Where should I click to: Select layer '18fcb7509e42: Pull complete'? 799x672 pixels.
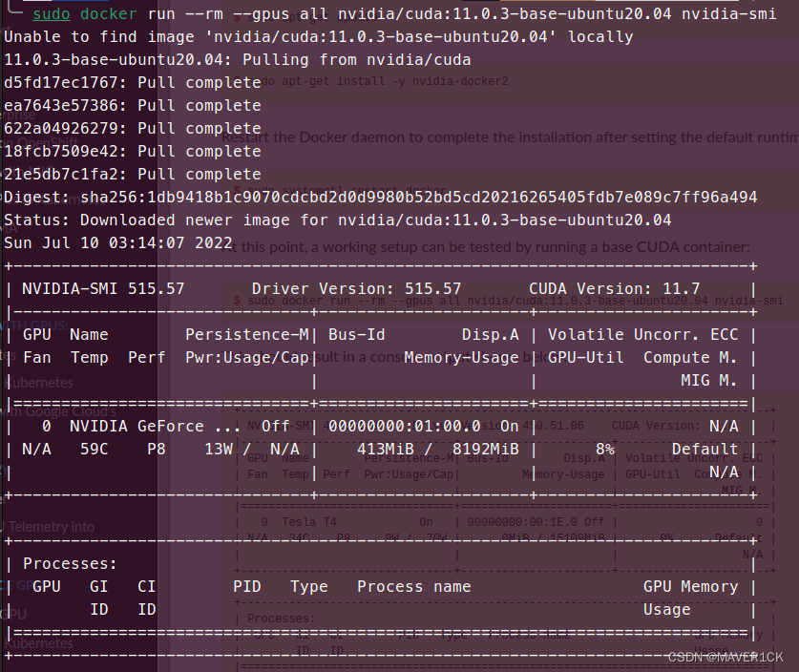coord(133,152)
